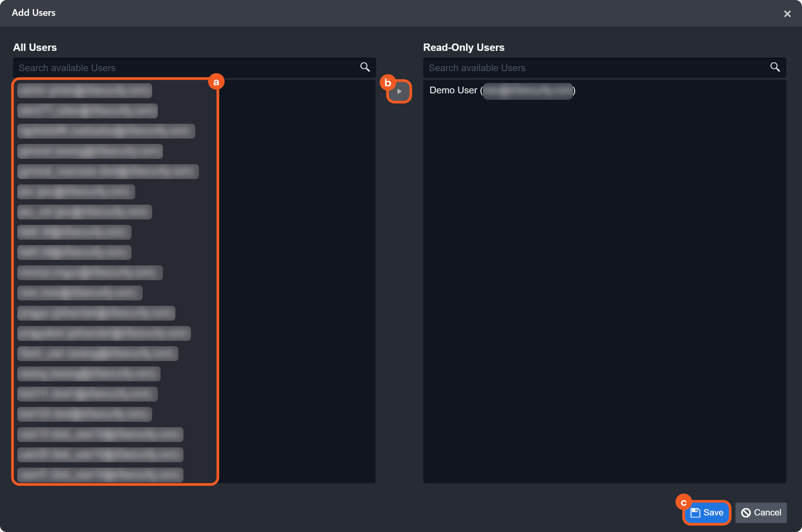Select the second user in the All Users list
The width and height of the screenshot is (802, 532).
(87, 111)
